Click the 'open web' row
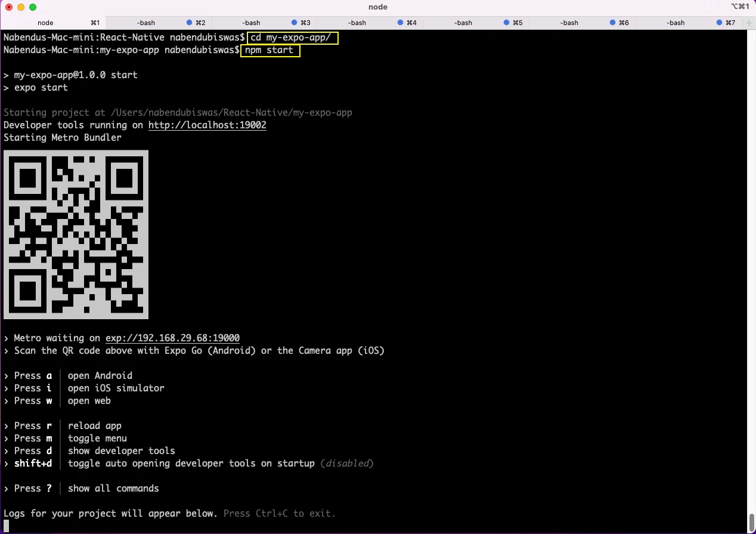 coord(57,401)
